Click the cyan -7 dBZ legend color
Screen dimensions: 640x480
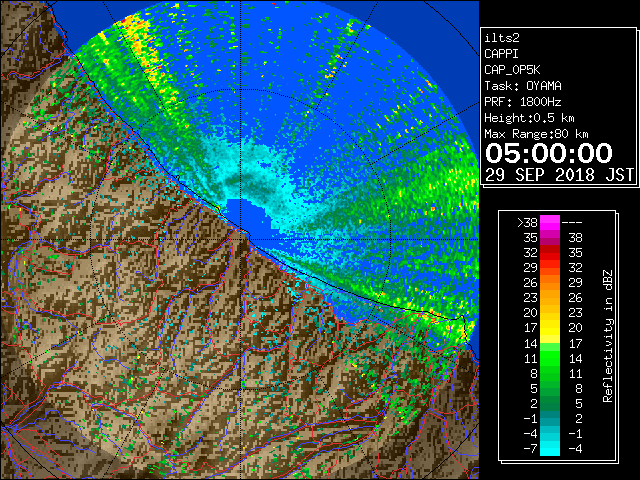(550, 449)
